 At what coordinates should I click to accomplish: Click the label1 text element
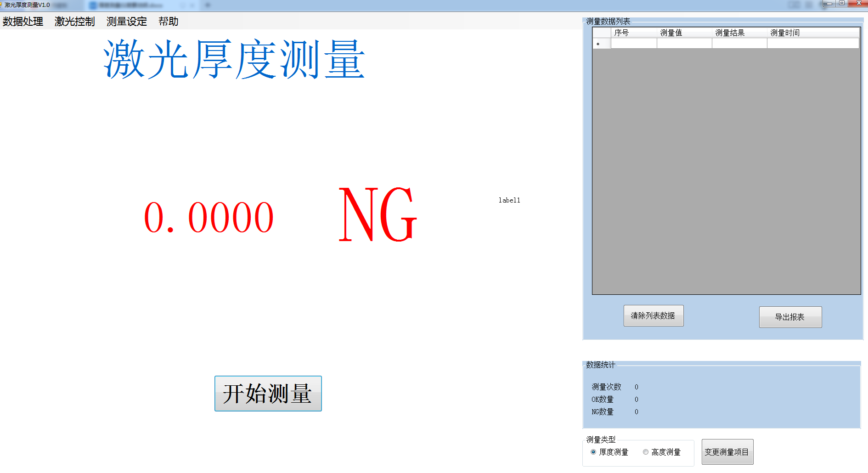pyautogui.click(x=509, y=200)
